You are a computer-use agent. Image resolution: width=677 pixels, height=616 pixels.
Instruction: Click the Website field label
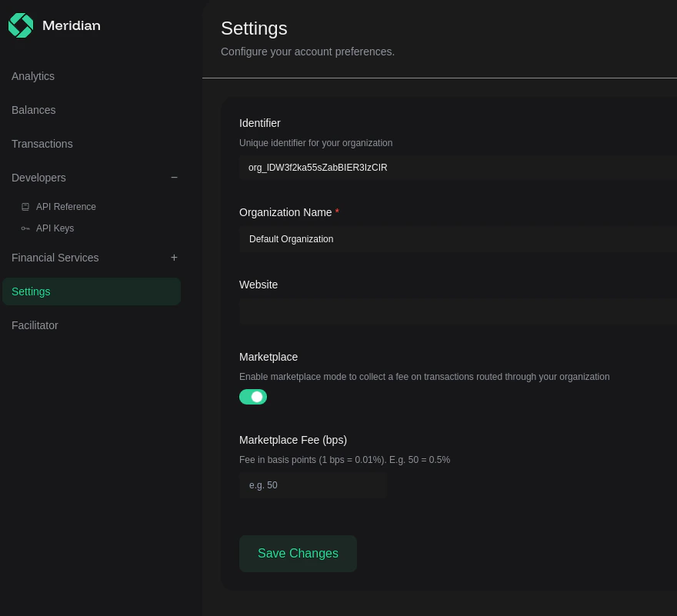(x=258, y=285)
